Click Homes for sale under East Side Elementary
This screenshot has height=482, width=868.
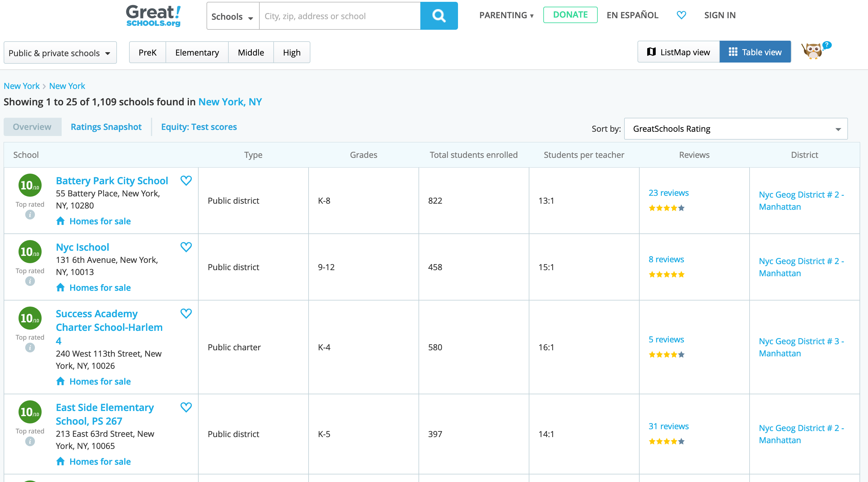100,461
